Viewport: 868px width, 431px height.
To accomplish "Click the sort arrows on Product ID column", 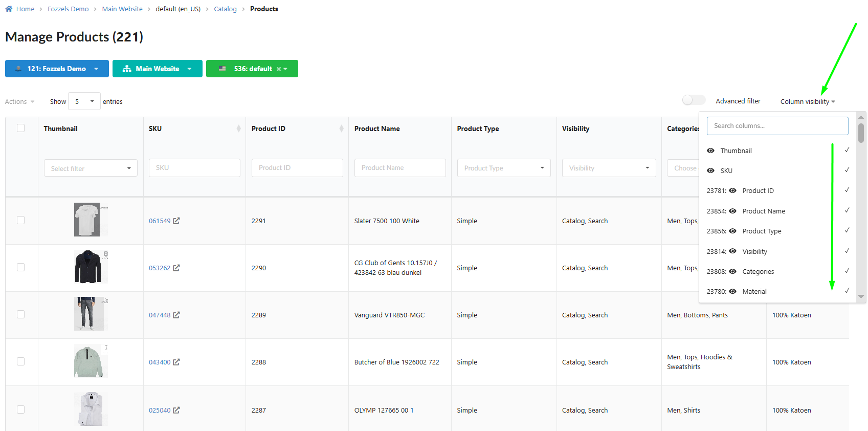I will pyautogui.click(x=341, y=128).
